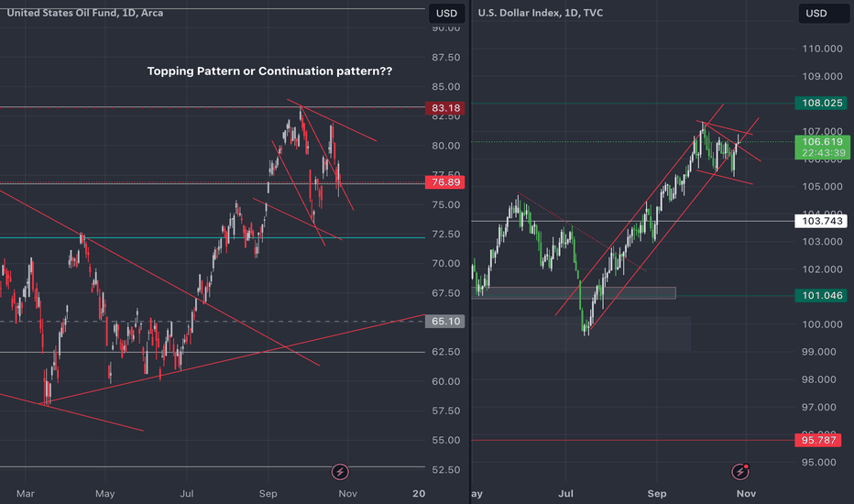
Task: Click the U.S. Dollar Index title
Action: 541,13
